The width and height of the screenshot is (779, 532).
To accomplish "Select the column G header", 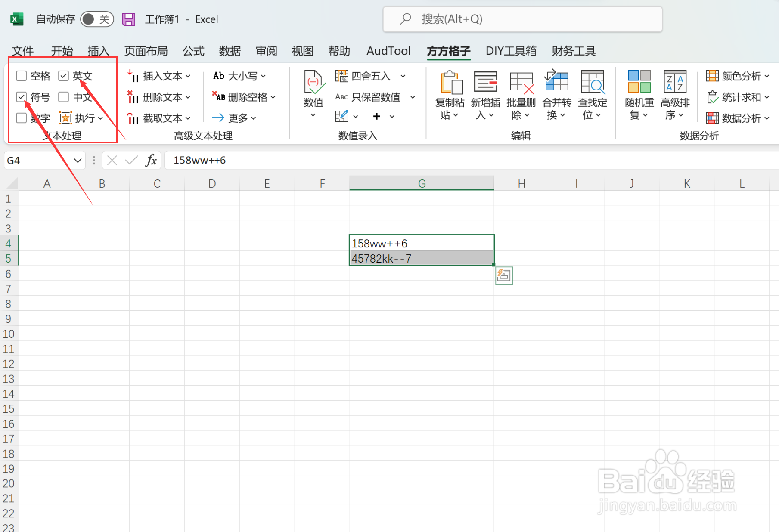I will (422, 183).
